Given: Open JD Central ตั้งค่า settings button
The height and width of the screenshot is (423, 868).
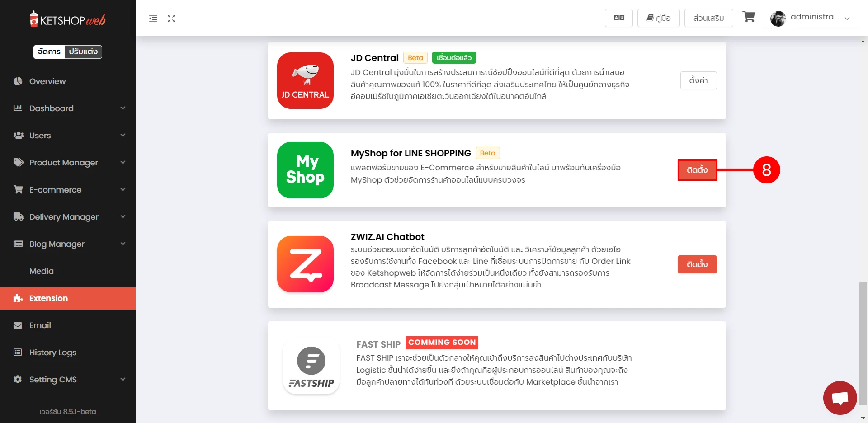Looking at the screenshot, I should [698, 80].
